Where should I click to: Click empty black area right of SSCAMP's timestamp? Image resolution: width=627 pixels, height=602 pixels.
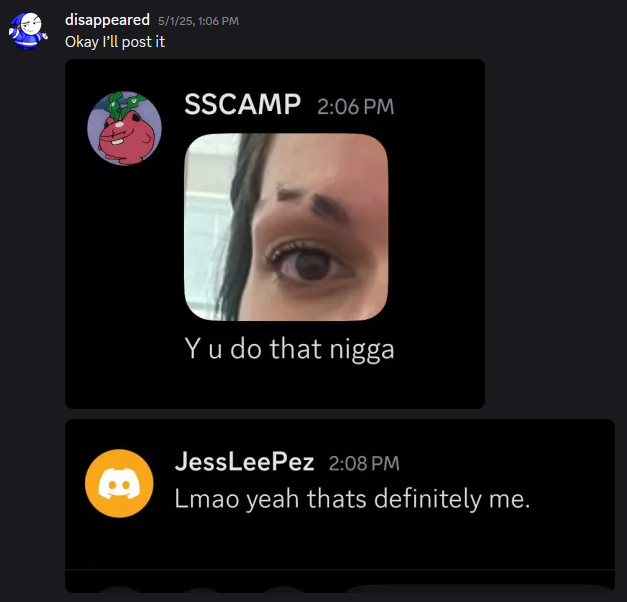438,107
